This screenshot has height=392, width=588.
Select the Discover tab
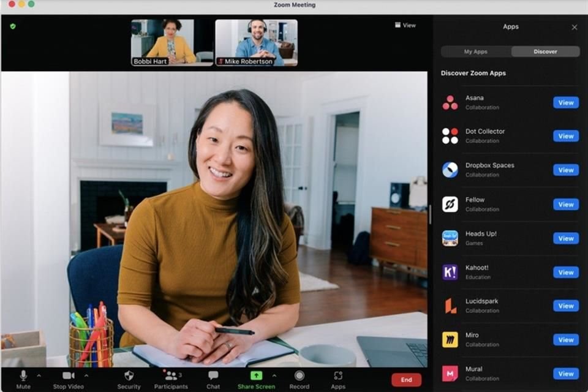pos(545,51)
